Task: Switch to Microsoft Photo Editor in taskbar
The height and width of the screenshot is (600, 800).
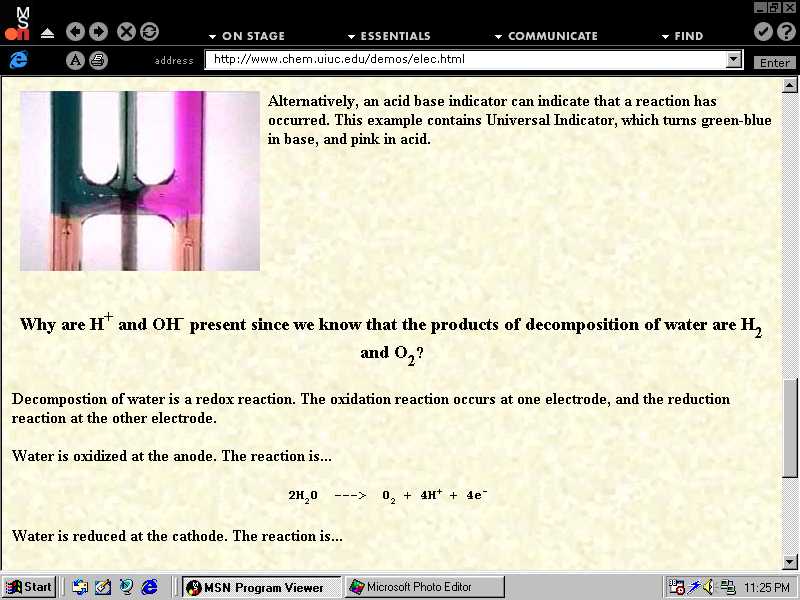Action: pyautogui.click(x=424, y=587)
